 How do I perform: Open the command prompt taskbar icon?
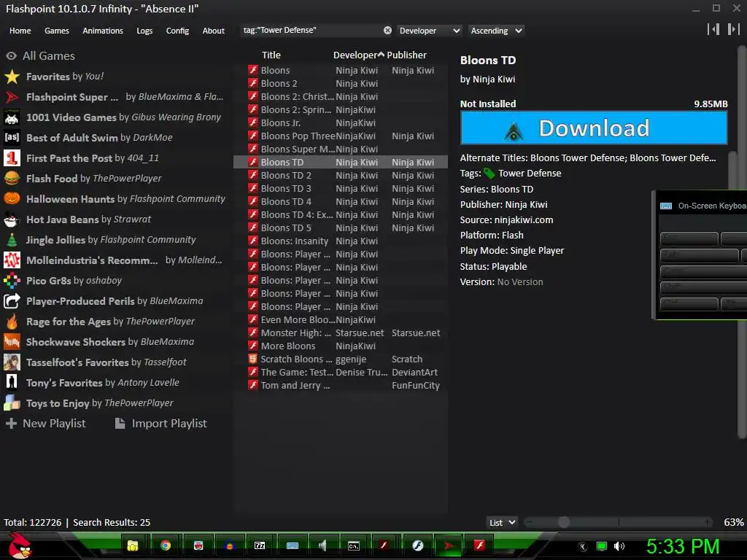[x=354, y=545]
